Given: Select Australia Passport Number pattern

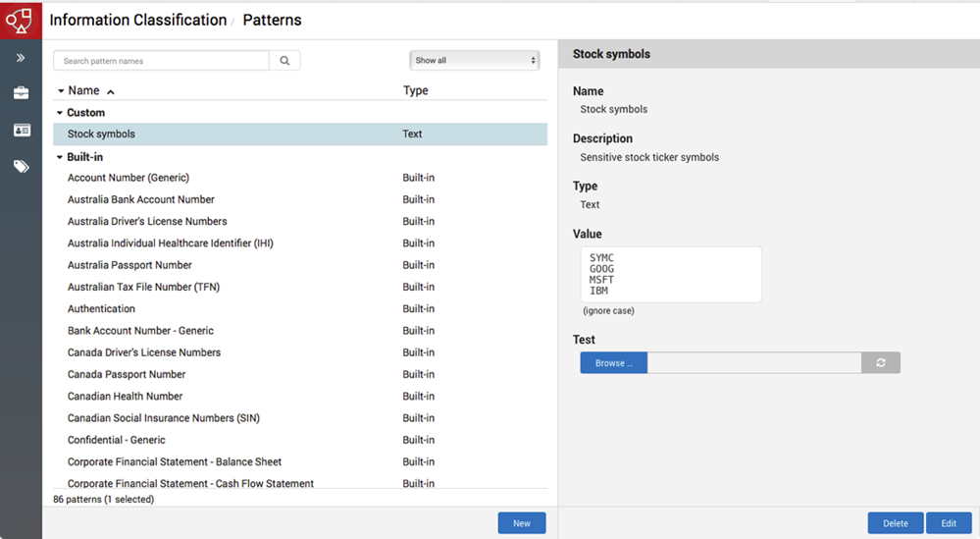Looking at the screenshot, I should (129, 265).
